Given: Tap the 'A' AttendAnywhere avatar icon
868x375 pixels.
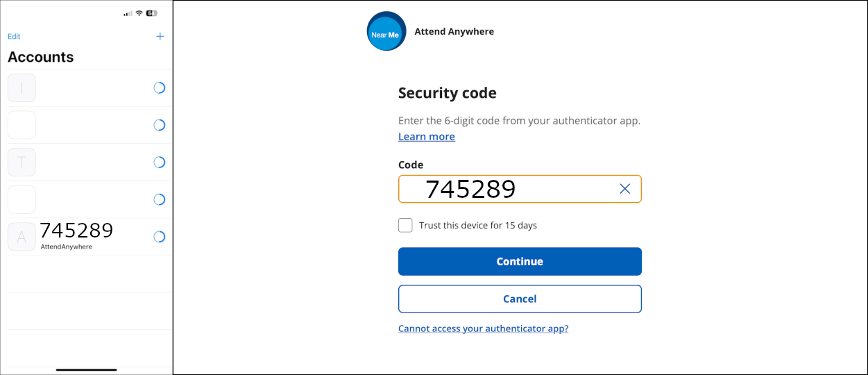Looking at the screenshot, I should tap(22, 237).
